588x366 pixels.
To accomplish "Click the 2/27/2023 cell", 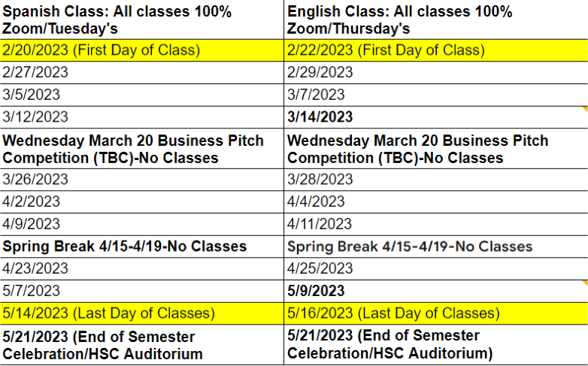I will point(142,72).
